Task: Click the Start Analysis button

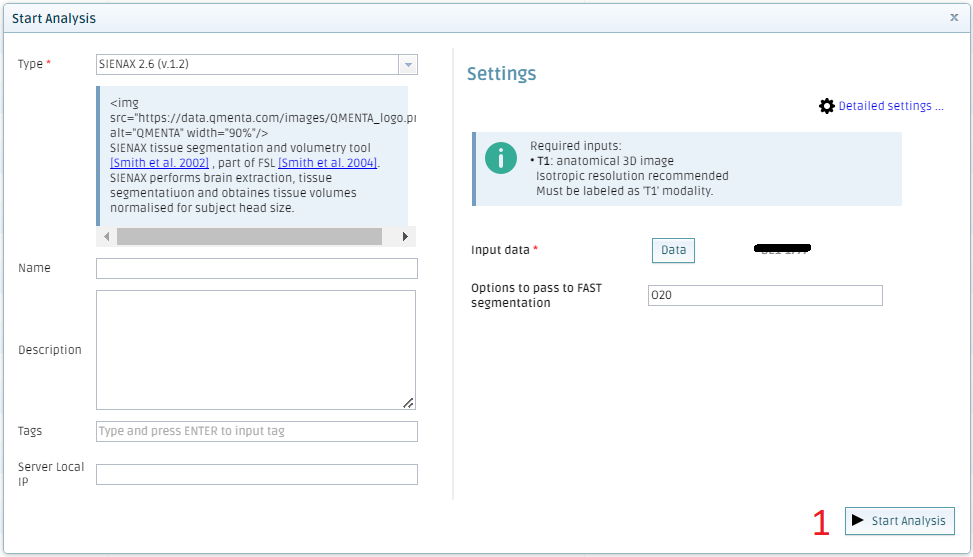Action: [x=900, y=521]
